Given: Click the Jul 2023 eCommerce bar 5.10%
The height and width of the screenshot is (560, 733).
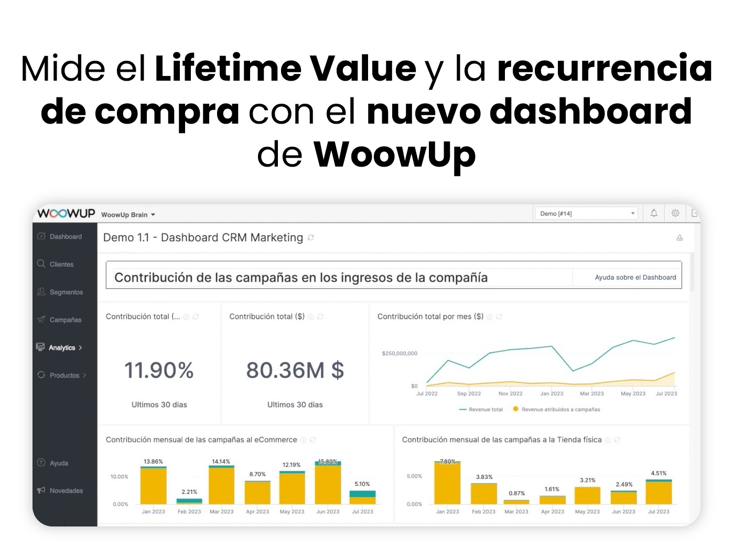Looking at the screenshot, I should (x=363, y=498).
